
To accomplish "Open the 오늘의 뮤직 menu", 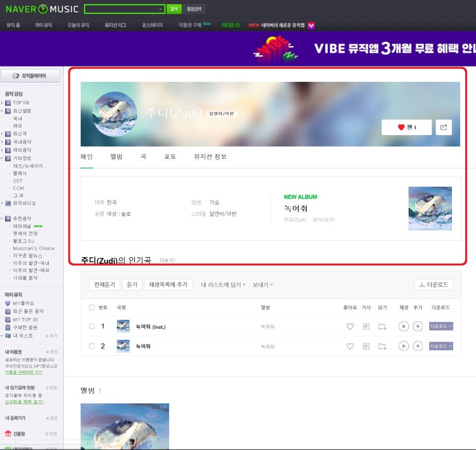I will point(78,25).
